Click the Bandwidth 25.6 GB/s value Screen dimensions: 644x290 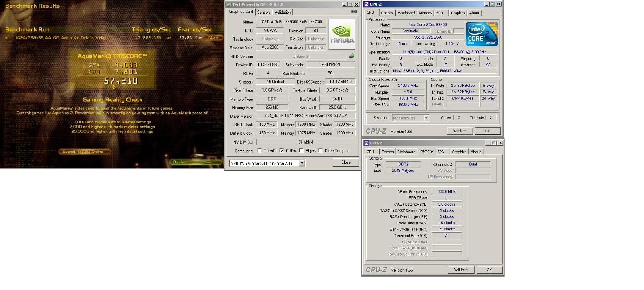click(x=337, y=107)
